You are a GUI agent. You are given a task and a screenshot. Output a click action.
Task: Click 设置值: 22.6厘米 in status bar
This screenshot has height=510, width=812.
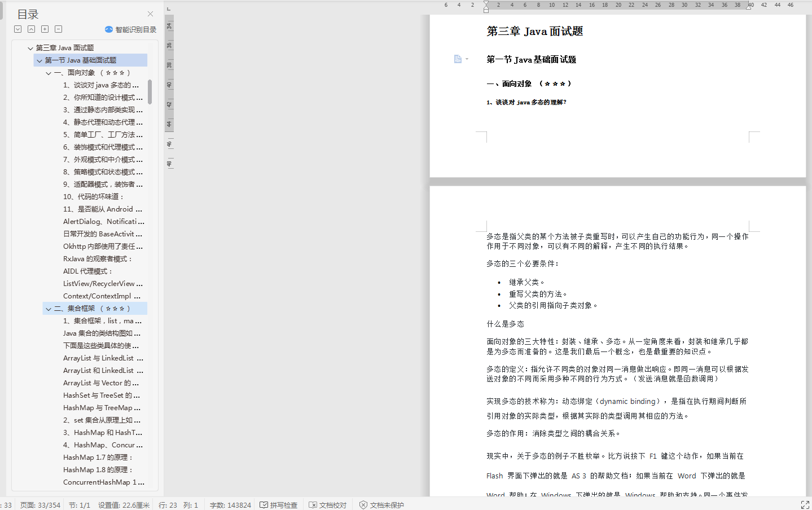pos(124,505)
